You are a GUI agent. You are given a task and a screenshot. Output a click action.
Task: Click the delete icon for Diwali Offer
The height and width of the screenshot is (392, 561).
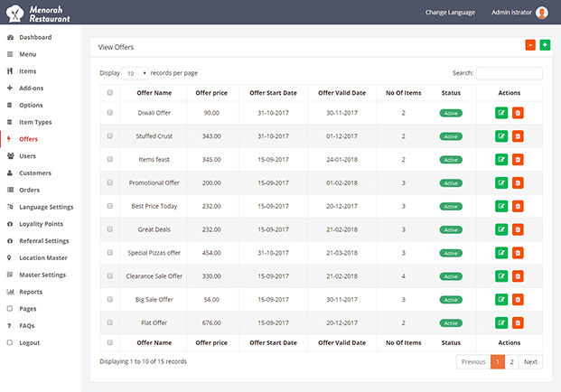pos(518,113)
